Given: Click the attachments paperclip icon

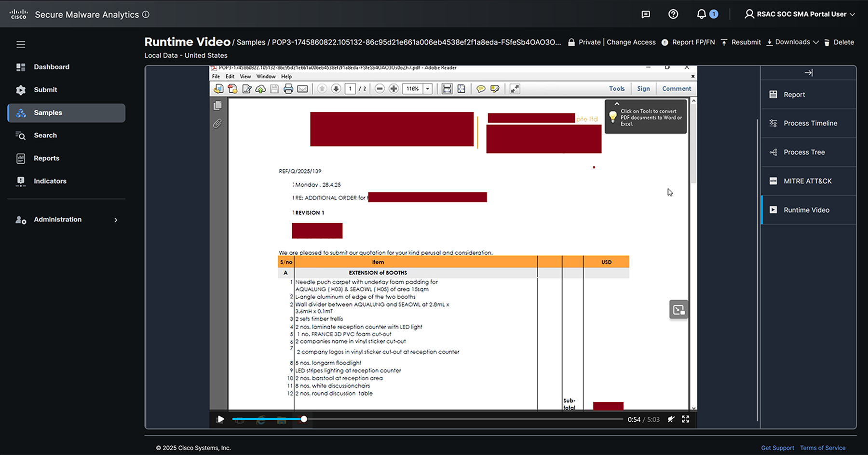Looking at the screenshot, I should [x=217, y=124].
